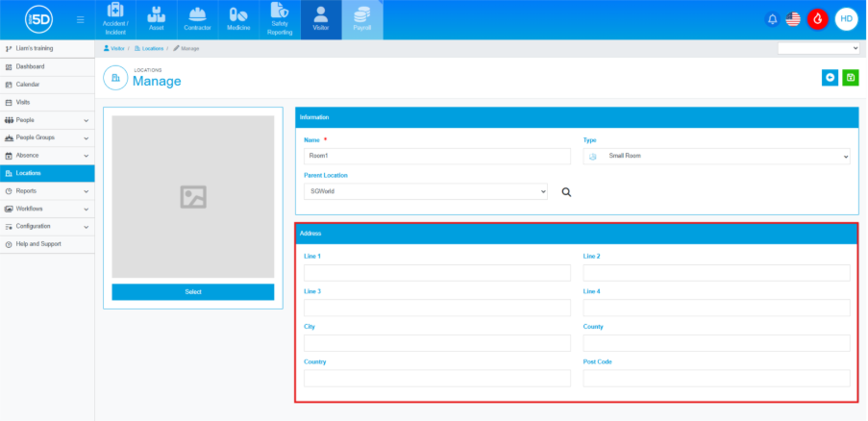The image size is (868, 421).
Task: Open the Medicine module
Action: (x=238, y=19)
